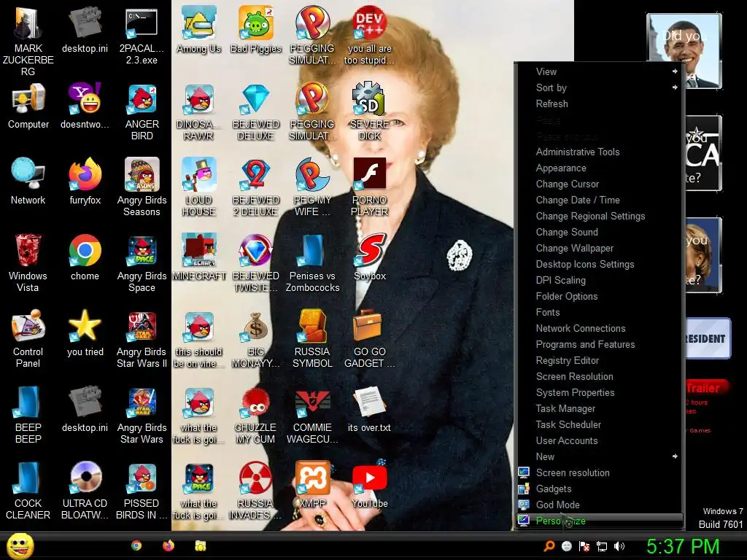This screenshot has height=560, width=747.
Task: Open the folder icon on taskbar
Action: click(x=201, y=545)
